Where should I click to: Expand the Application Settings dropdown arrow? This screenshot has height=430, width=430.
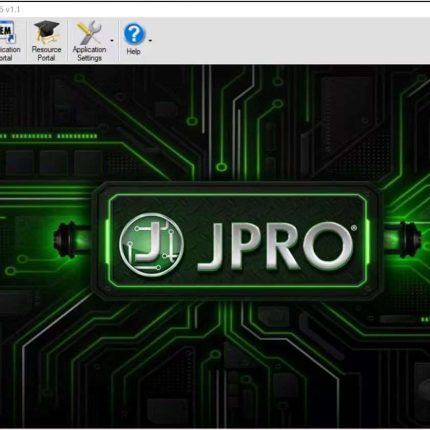pyautogui.click(x=112, y=41)
